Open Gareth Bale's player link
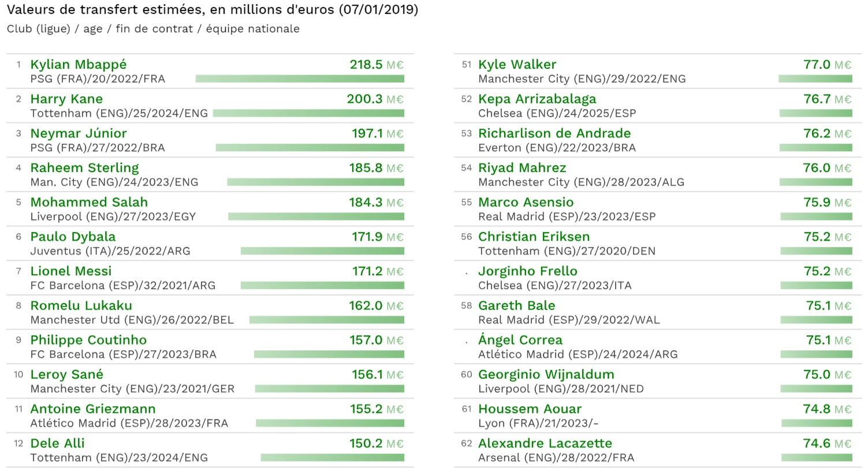Viewport: 868px width, 468px height. pos(516,306)
